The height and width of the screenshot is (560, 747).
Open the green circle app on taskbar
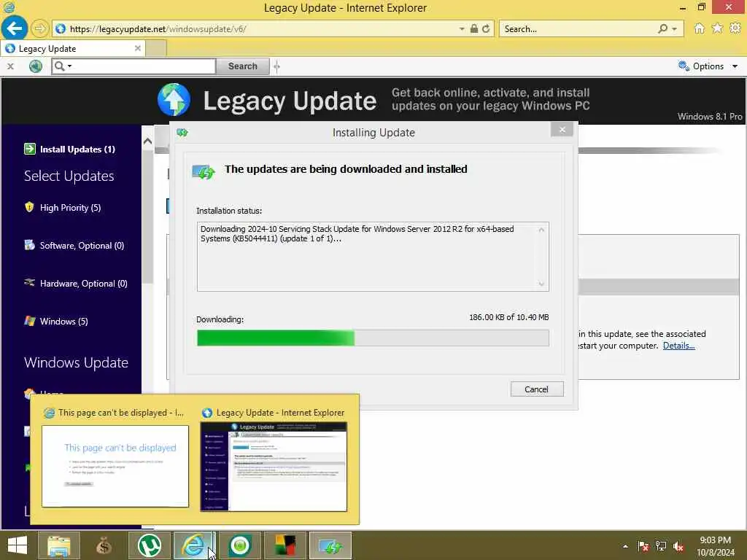pyautogui.click(x=239, y=545)
